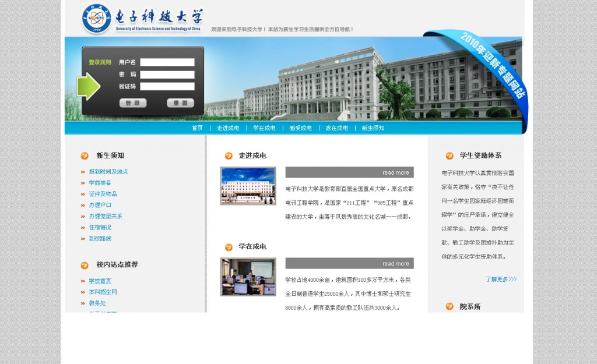Visit the 学校首页 site link

click(x=100, y=281)
